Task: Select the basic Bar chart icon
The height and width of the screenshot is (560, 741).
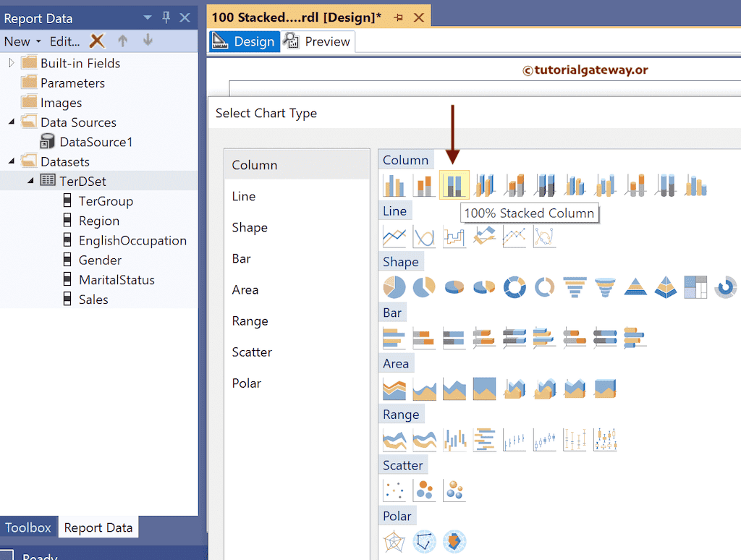Action: coord(394,337)
